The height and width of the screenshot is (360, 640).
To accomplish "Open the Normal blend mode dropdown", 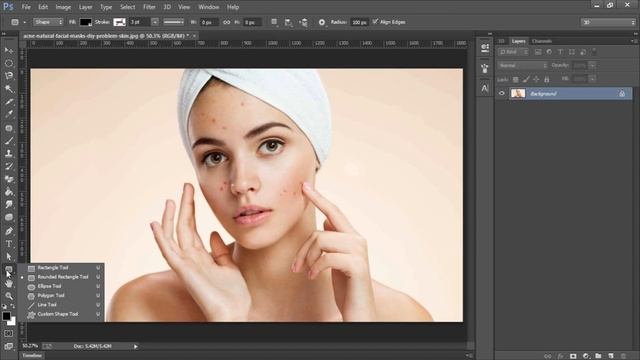I will tap(522, 65).
